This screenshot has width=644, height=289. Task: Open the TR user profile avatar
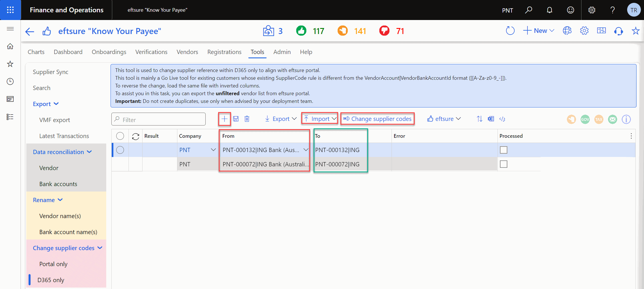tap(634, 10)
